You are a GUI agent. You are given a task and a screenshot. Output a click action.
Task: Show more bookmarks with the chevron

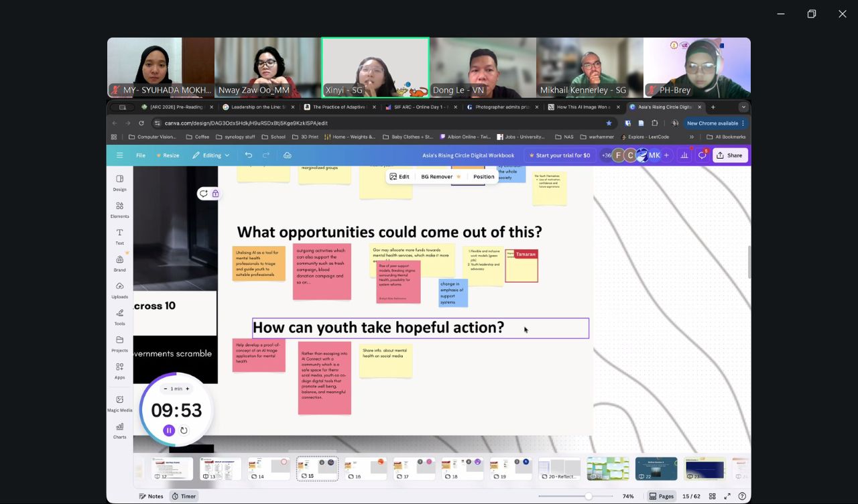(x=692, y=137)
